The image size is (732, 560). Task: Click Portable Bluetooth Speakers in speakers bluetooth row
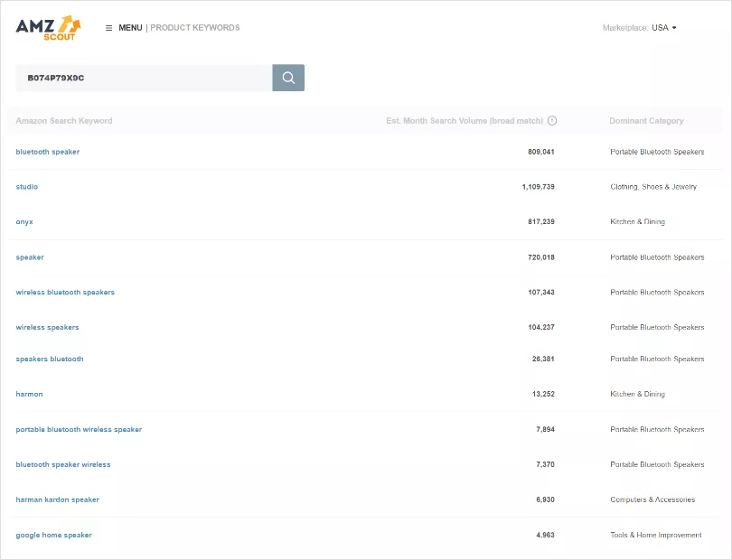point(657,359)
